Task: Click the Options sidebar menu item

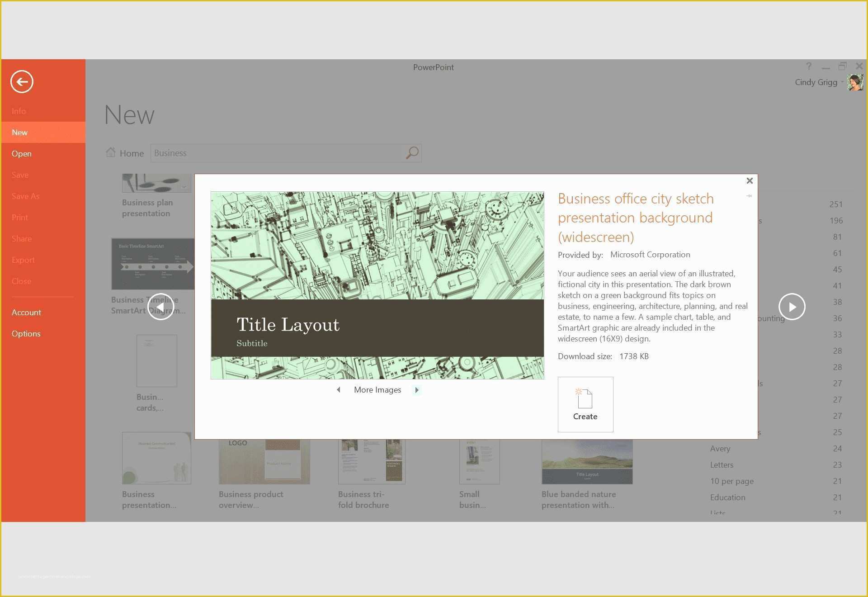Action: [x=27, y=333]
